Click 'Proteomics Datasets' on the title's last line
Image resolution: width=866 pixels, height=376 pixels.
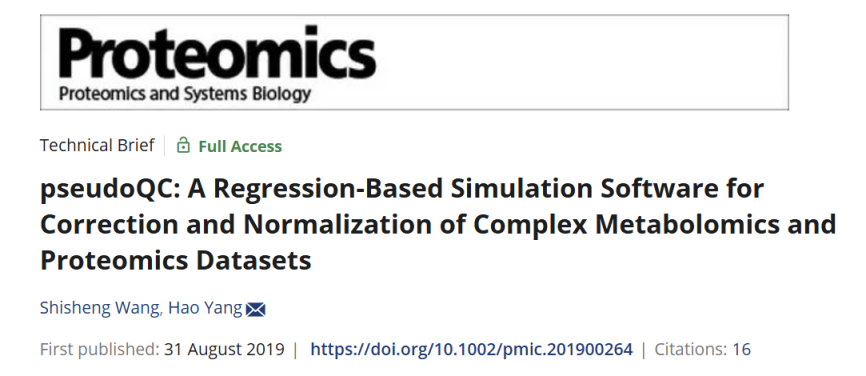pyautogui.click(x=176, y=260)
